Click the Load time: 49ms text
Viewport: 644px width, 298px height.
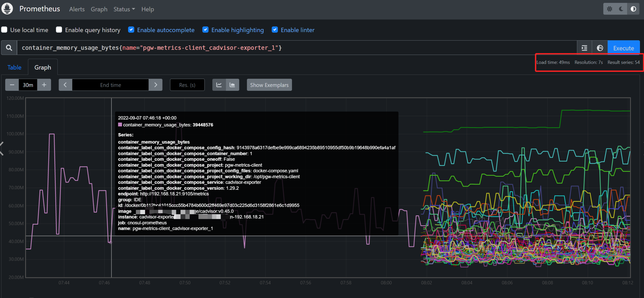click(553, 62)
